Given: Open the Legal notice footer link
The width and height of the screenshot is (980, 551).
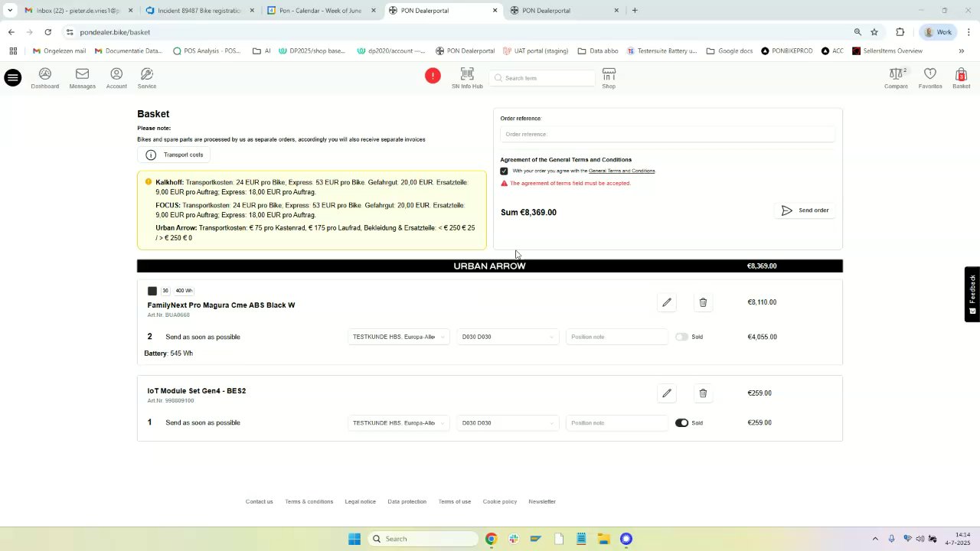Looking at the screenshot, I should point(360,502).
